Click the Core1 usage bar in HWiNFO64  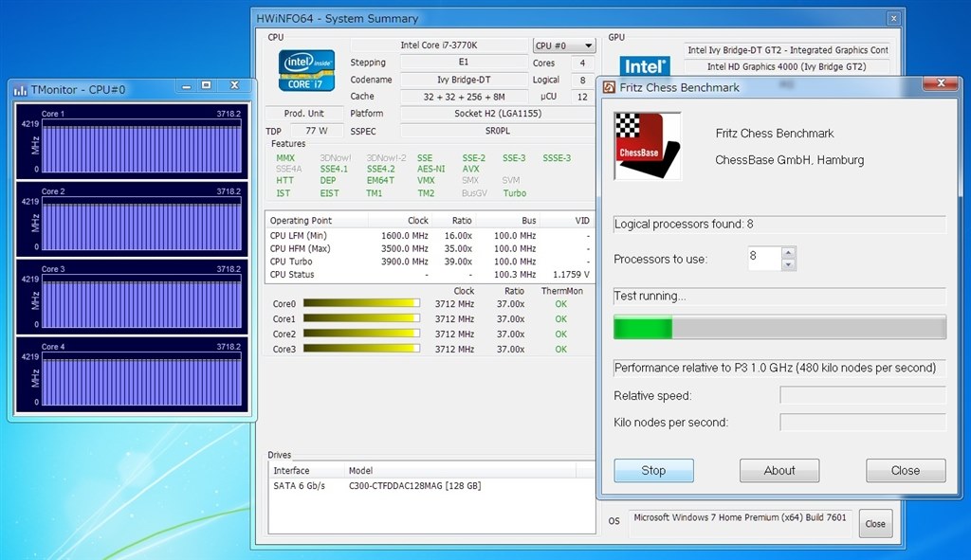[x=361, y=318]
